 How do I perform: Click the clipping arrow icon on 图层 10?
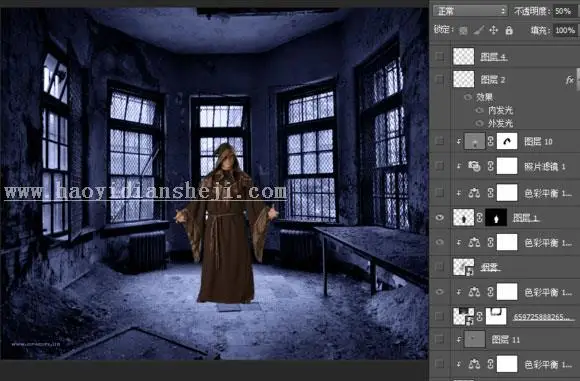click(459, 141)
